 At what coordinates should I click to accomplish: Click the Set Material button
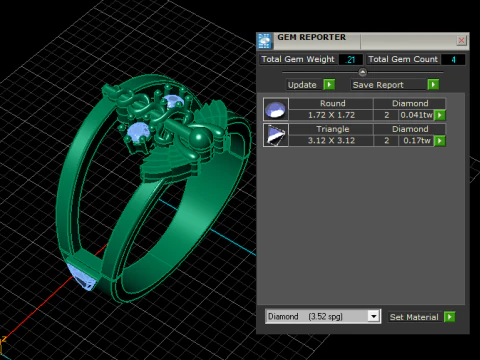coord(414,317)
